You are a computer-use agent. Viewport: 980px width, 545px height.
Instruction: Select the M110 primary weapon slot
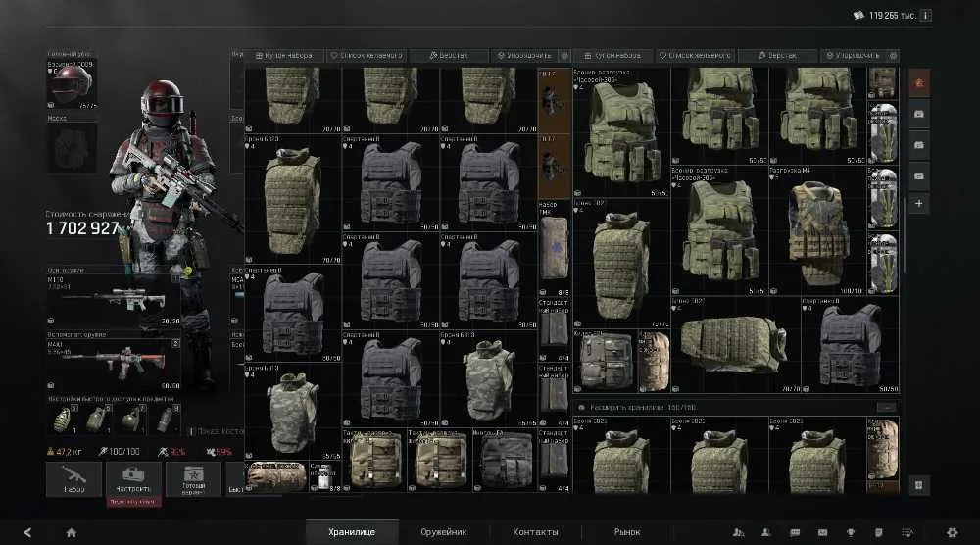click(x=114, y=300)
